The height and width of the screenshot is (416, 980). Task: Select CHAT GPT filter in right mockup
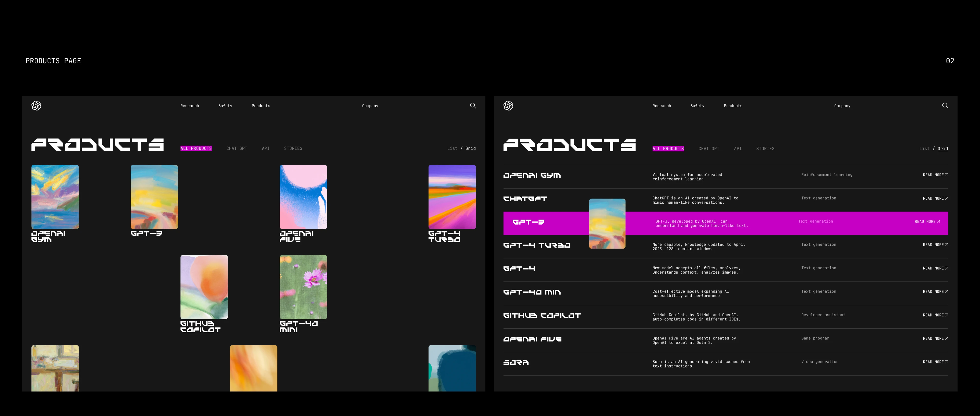pos(709,149)
